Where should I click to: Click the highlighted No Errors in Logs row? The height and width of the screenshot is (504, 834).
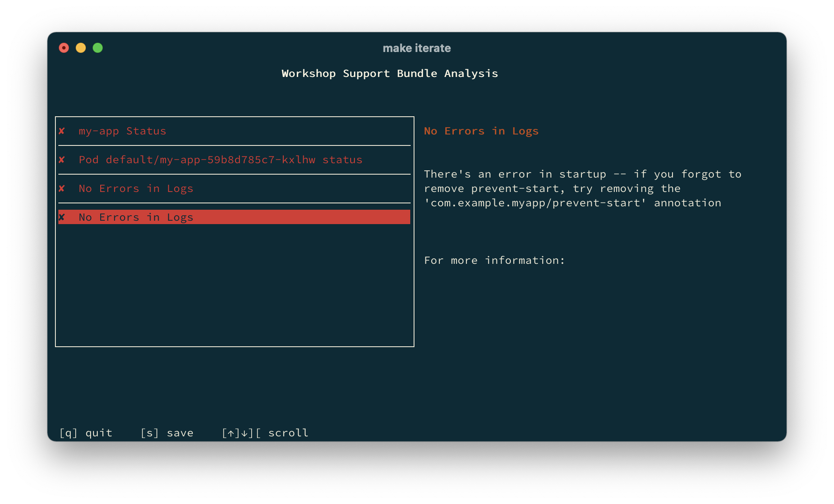136,217
